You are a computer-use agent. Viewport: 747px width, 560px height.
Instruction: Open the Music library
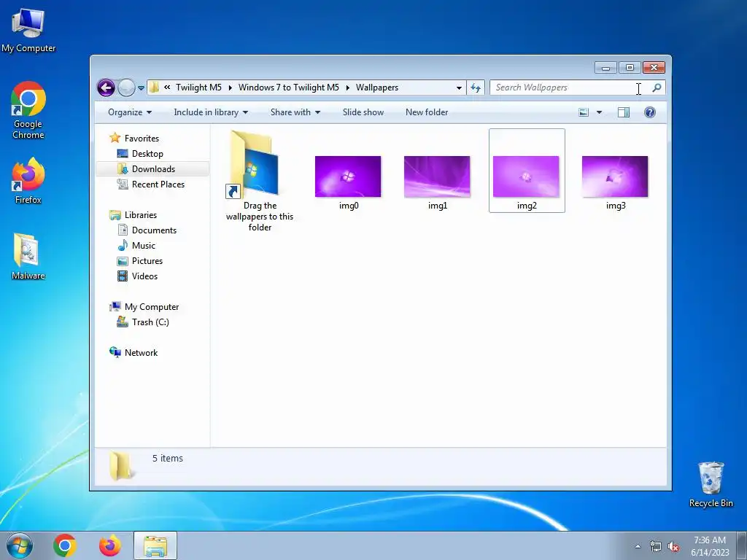[x=144, y=246]
